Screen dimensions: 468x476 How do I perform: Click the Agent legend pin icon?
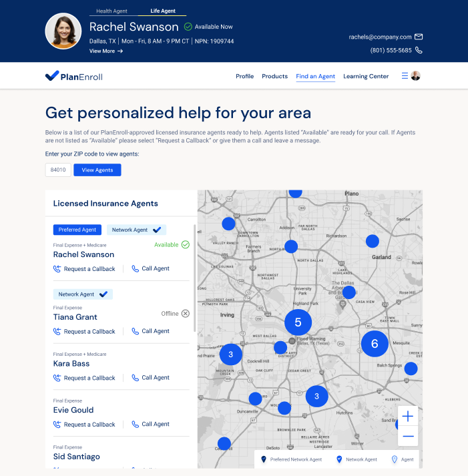pos(395,459)
